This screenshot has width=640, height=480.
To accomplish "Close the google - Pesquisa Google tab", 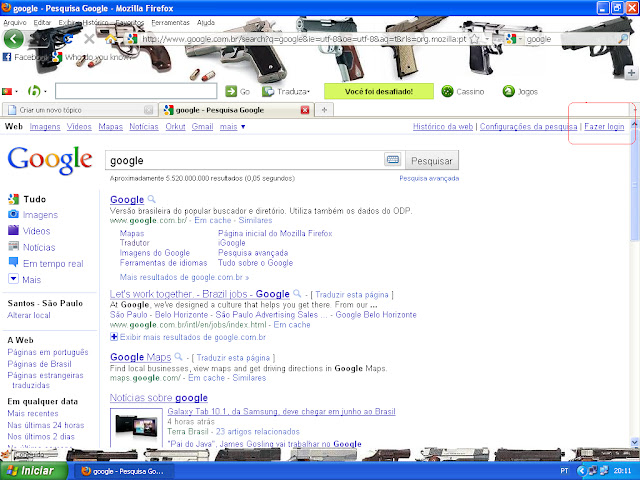I will 305,110.
